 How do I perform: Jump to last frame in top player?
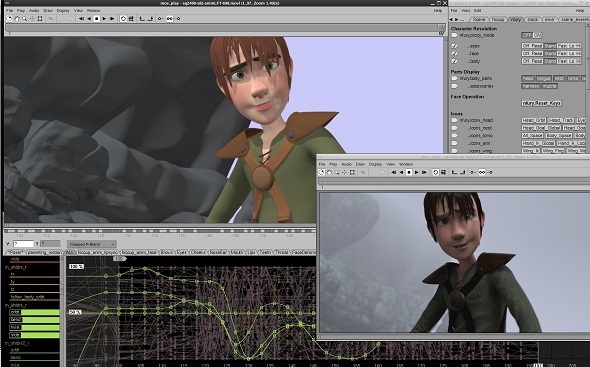coord(112,18)
